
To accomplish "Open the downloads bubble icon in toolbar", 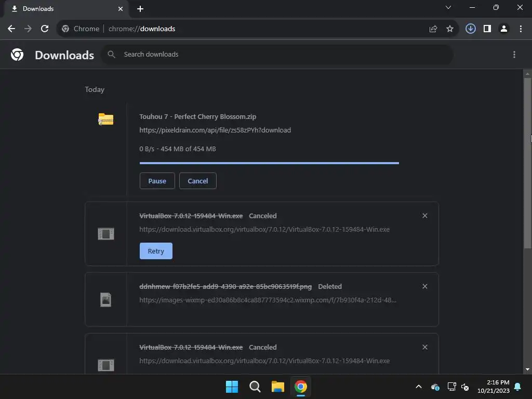I will coord(471,29).
